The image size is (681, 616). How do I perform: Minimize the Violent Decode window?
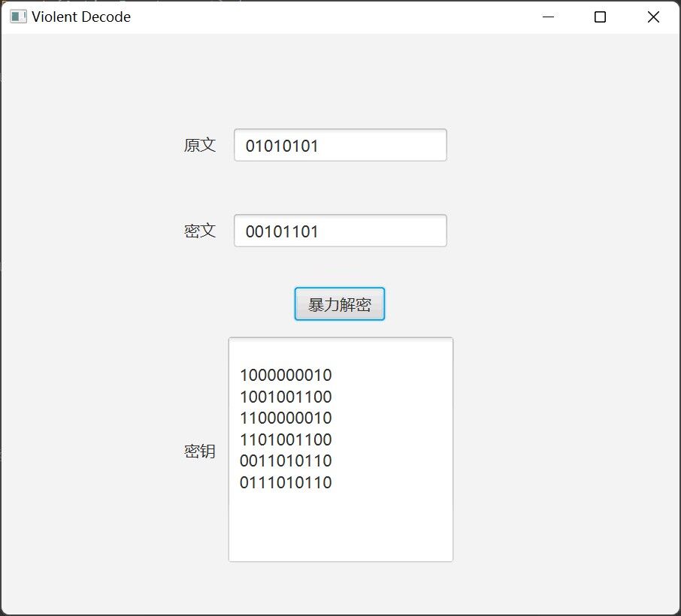click(548, 17)
